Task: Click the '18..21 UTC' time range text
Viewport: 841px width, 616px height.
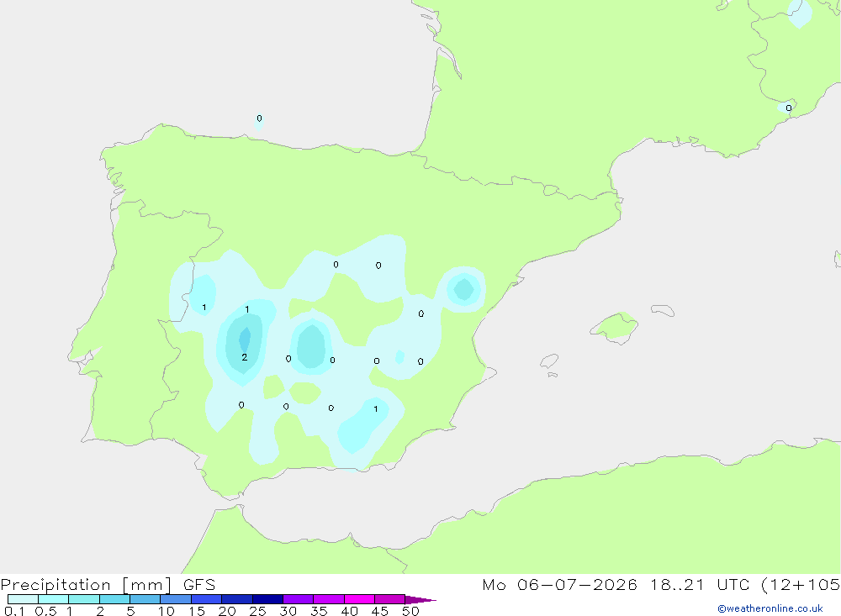Action: 700,585
